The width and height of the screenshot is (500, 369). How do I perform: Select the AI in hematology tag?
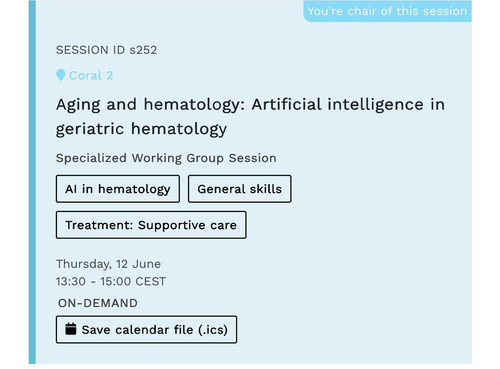pyautogui.click(x=118, y=189)
